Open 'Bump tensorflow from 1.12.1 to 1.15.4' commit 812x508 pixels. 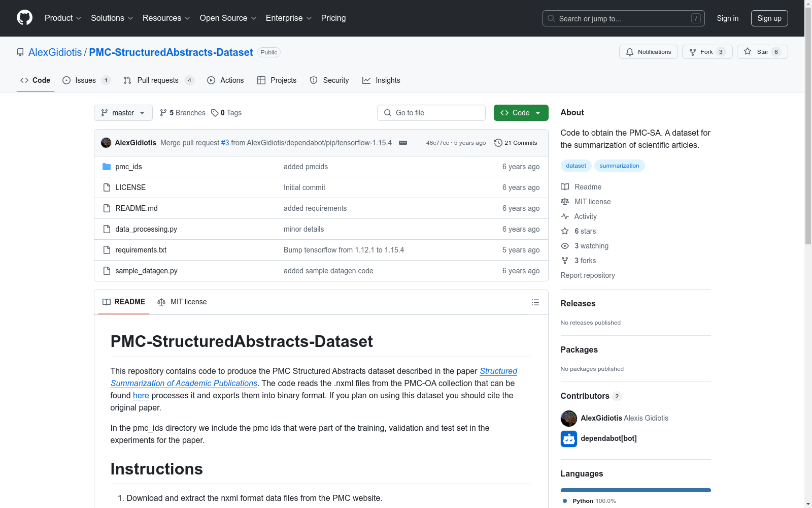(x=344, y=250)
